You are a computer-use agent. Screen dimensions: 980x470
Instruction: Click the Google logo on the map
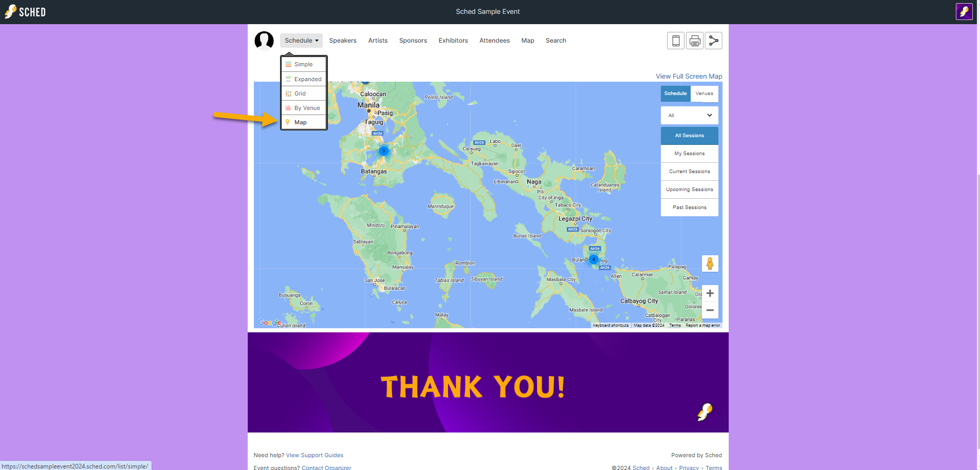(x=269, y=323)
